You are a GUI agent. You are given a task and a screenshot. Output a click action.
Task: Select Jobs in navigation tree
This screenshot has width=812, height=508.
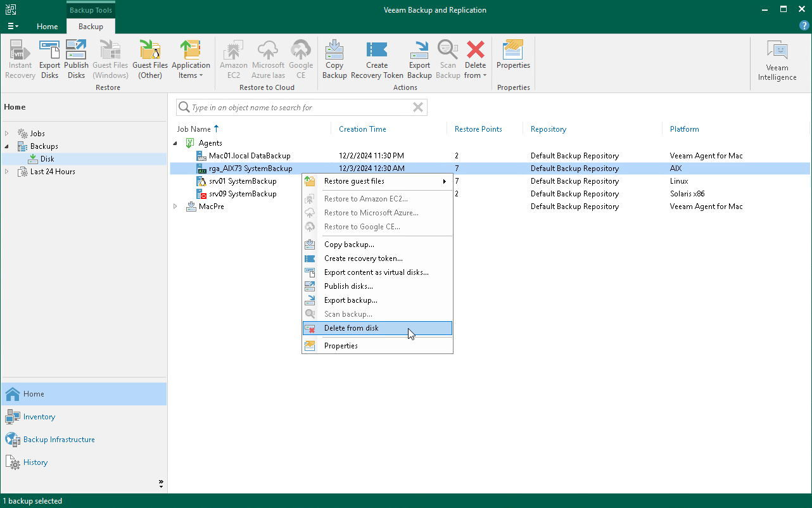37,134
